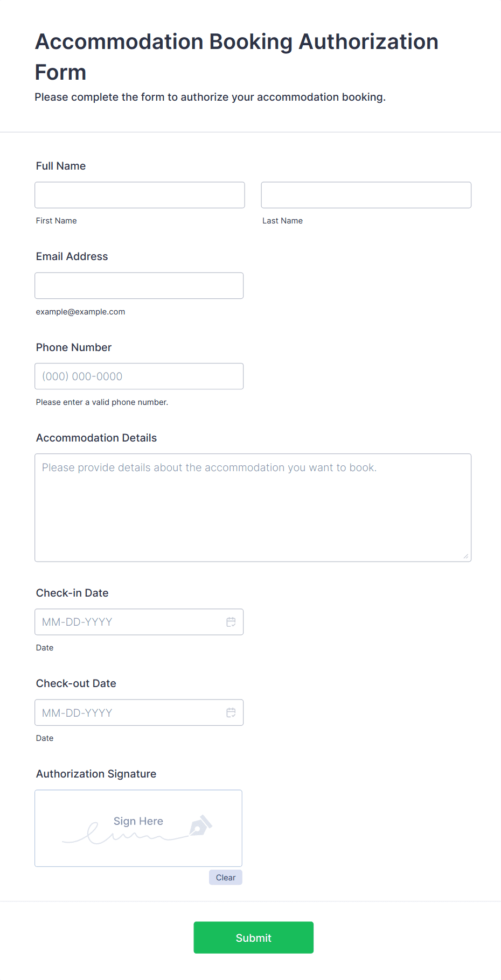Open the Check-in Date calendar picker icon
Viewport: 501px width, 980px height.
pyautogui.click(x=231, y=622)
